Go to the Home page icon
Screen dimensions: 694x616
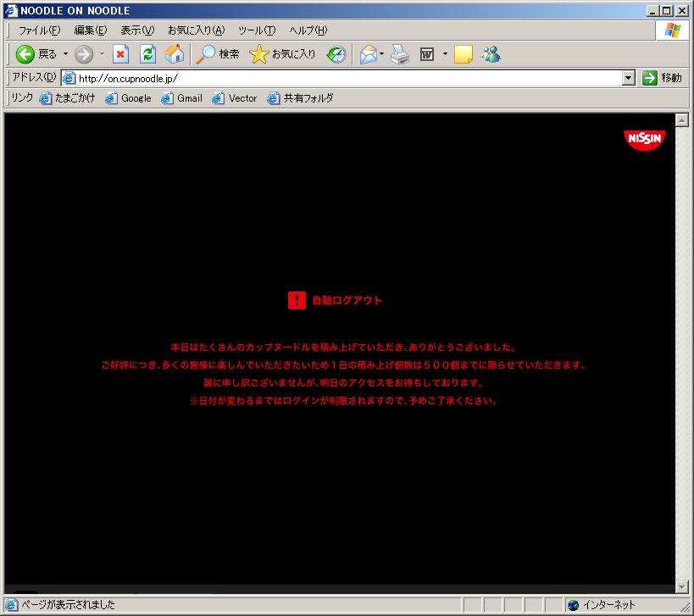(x=175, y=54)
